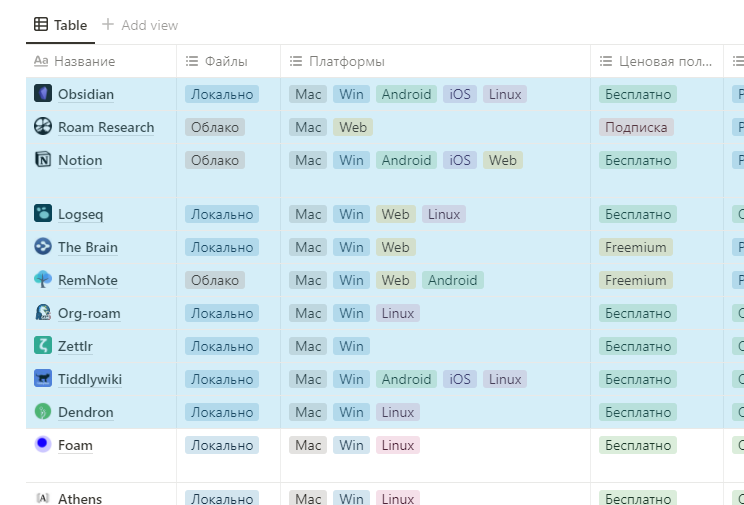Screen dimensions: 744x505
Task: Click the Dendron green icon
Action: [x=43, y=411]
